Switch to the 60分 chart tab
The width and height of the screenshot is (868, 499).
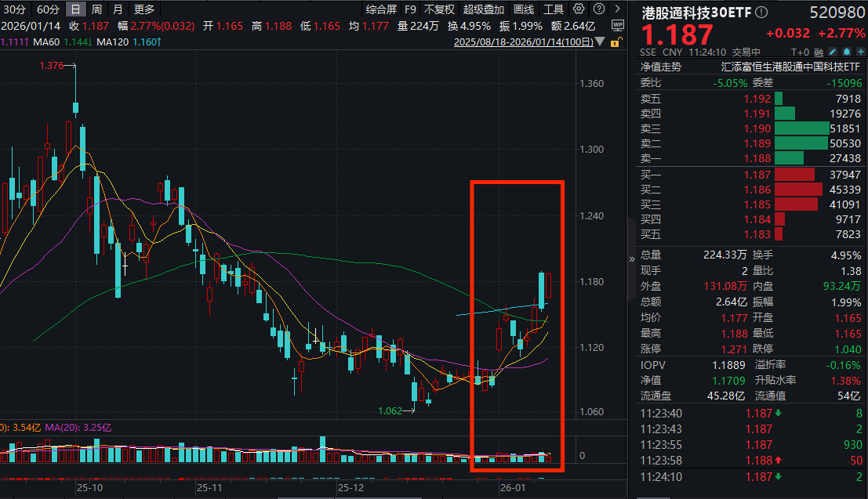(x=49, y=9)
